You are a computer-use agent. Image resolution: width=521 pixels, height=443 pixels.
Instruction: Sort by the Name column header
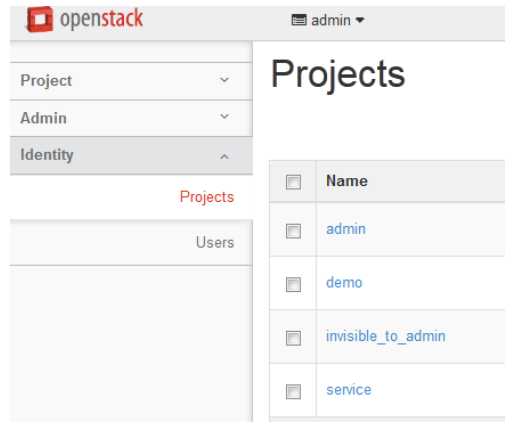pos(347,181)
